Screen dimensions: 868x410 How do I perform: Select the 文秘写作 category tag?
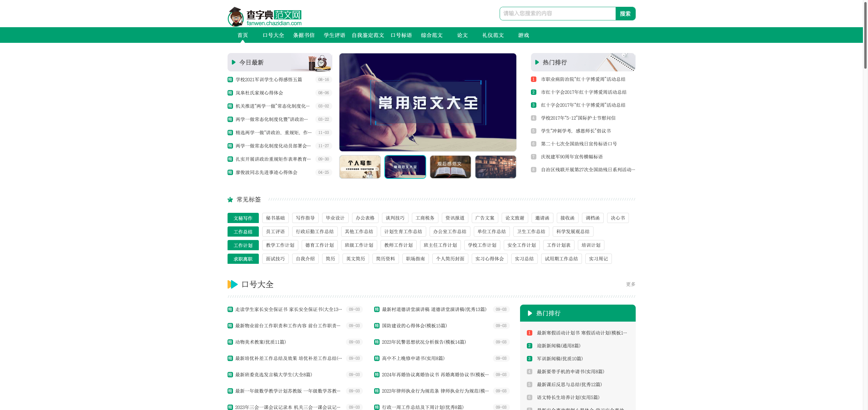(243, 218)
